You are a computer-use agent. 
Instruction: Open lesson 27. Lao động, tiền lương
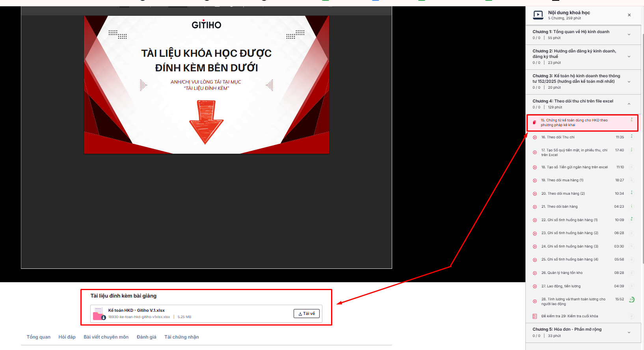(561, 286)
